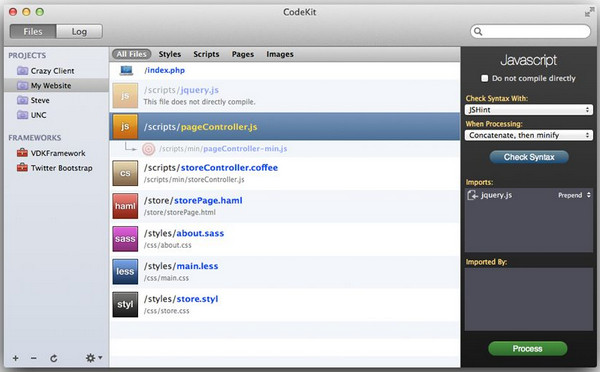
Task: Select the Styles filter tab
Action: 170,54
